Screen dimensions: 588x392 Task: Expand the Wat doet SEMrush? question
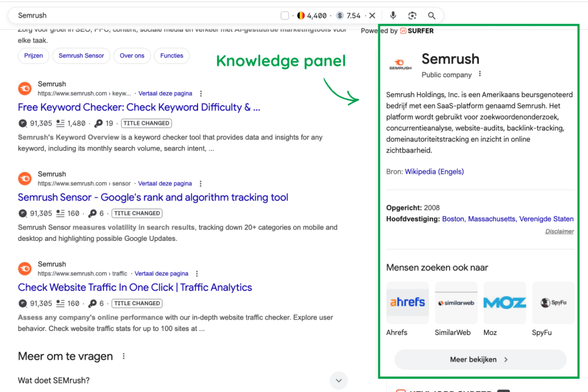click(x=339, y=381)
